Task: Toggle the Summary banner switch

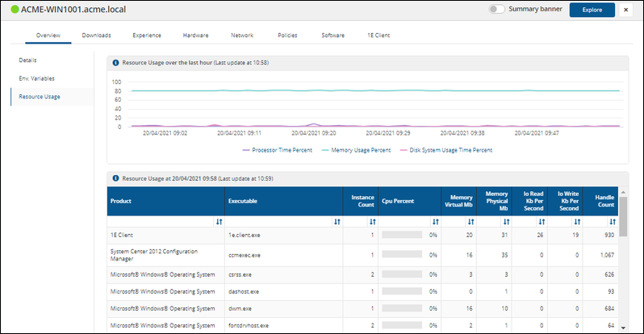Action: tap(497, 10)
